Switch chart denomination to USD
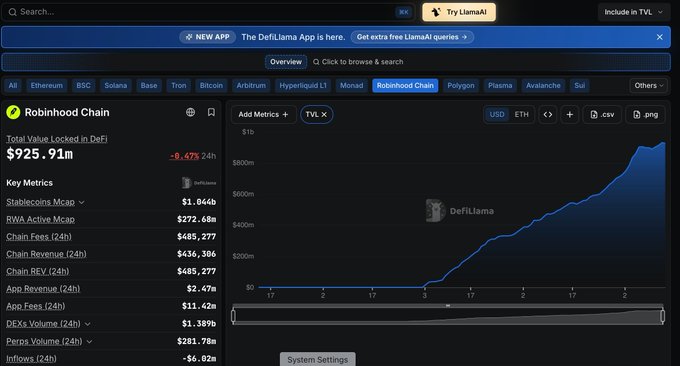The height and width of the screenshot is (366, 680). pos(497,114)
